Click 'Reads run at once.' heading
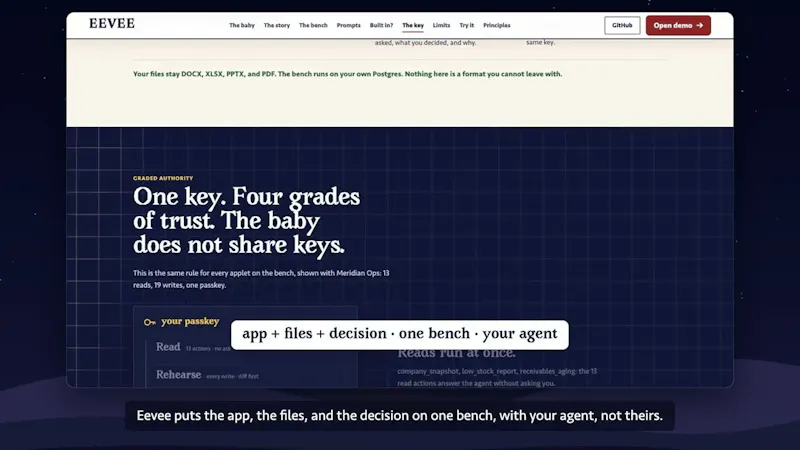Screen dimensions: 800x450 coord(457,353)
